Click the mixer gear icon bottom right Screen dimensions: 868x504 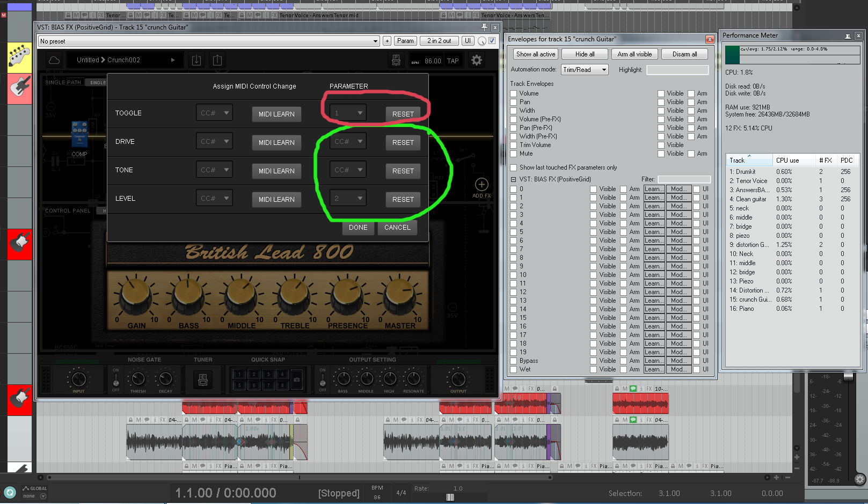click(859, 479)
